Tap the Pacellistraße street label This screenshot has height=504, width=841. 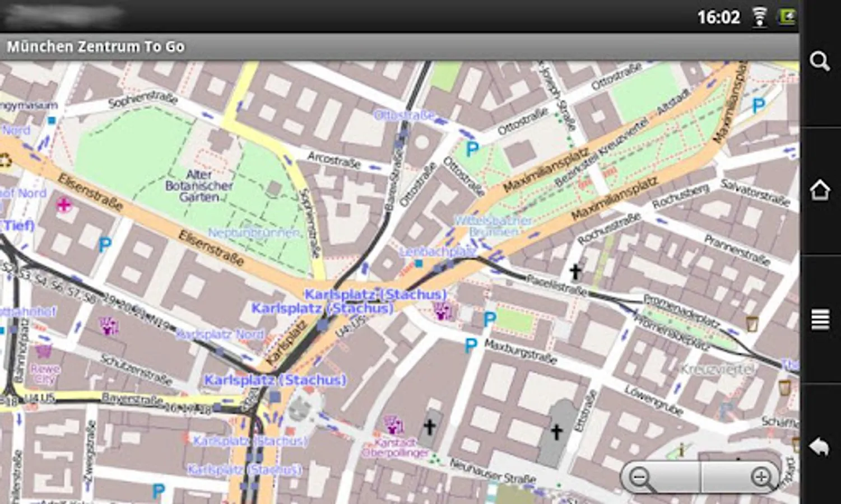(556, 285)
